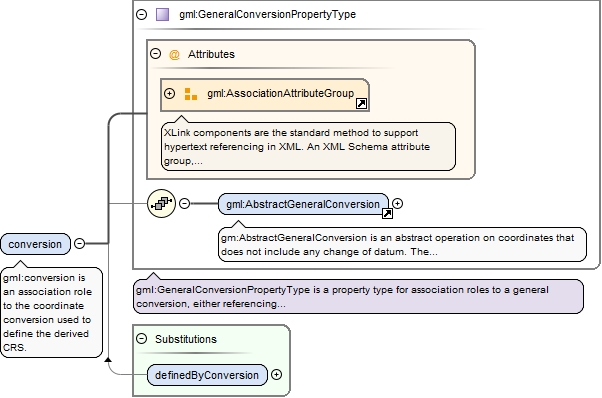Click the substitution arrowhead beside the description

108,360
